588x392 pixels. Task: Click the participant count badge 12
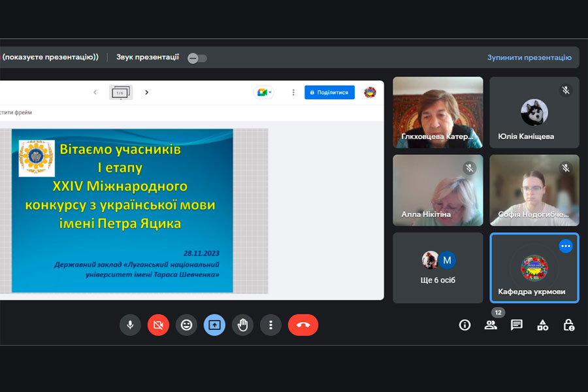(x=498, y=312)
